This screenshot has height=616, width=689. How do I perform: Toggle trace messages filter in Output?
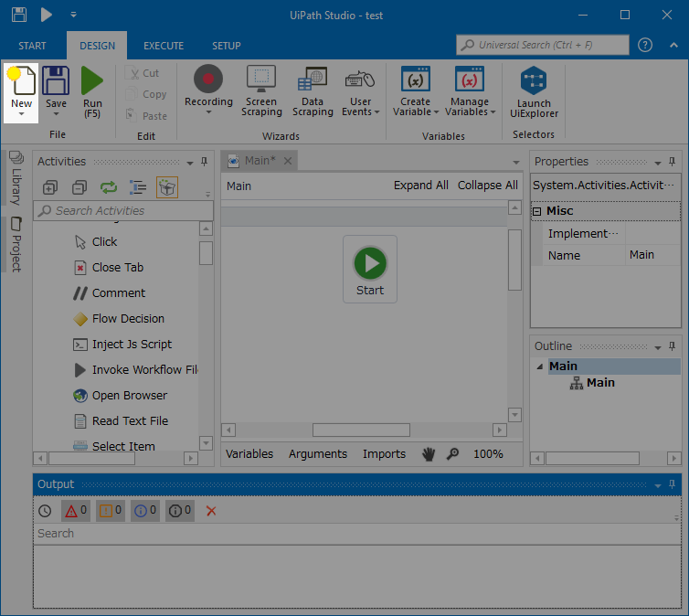click(180, 511)
